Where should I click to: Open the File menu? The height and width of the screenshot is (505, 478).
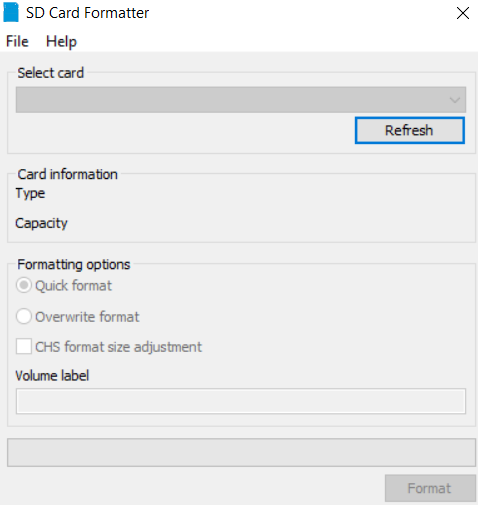click(x=17, y=42)
